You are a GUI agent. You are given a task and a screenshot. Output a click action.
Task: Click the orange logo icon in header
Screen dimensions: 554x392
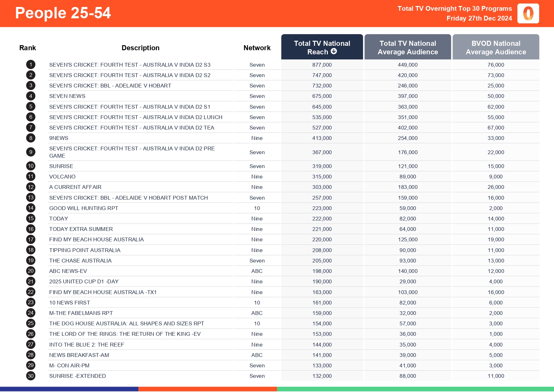pyautogui.click(x=528, y=14)
